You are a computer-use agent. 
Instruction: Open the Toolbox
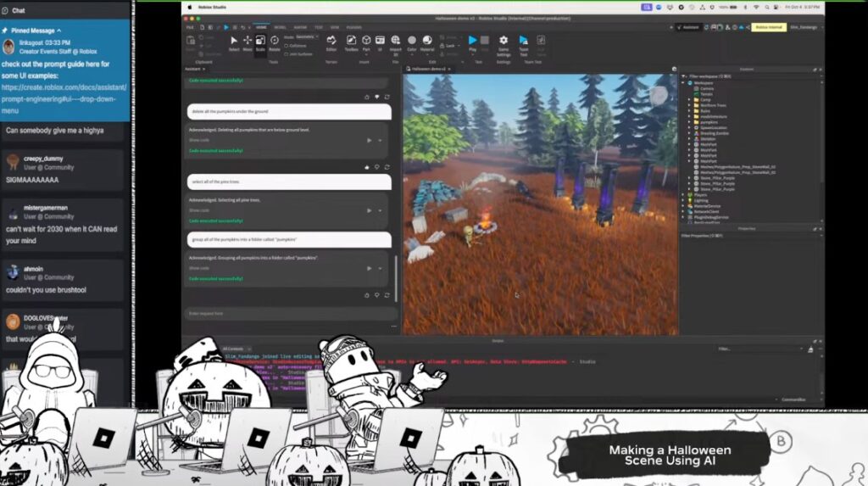(x=351, y=43)
